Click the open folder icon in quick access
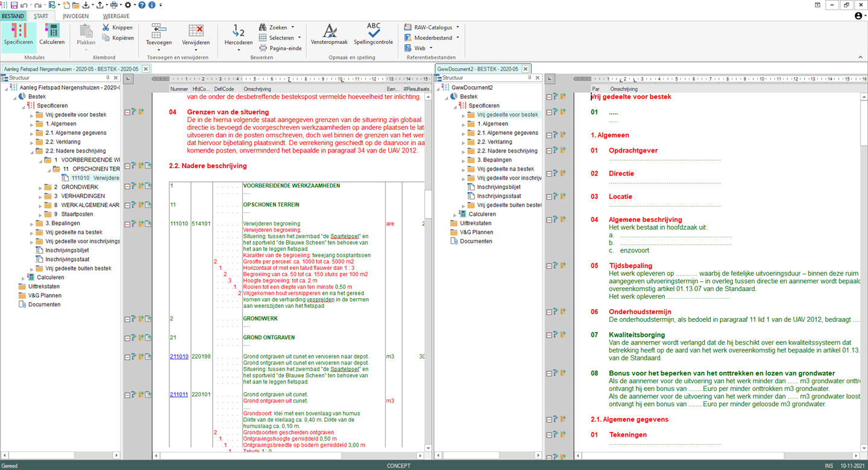This screenshot has height=470, width=868. click(75, 5)
